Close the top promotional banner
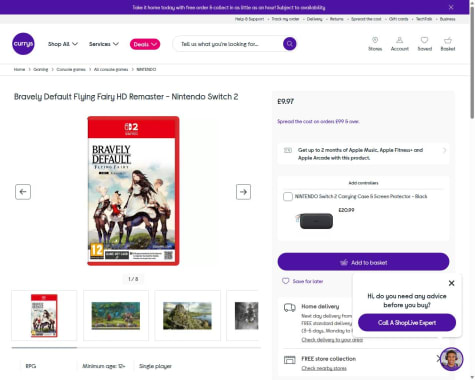The height and width of the screenshot is (380, 475). click(451, 7)
